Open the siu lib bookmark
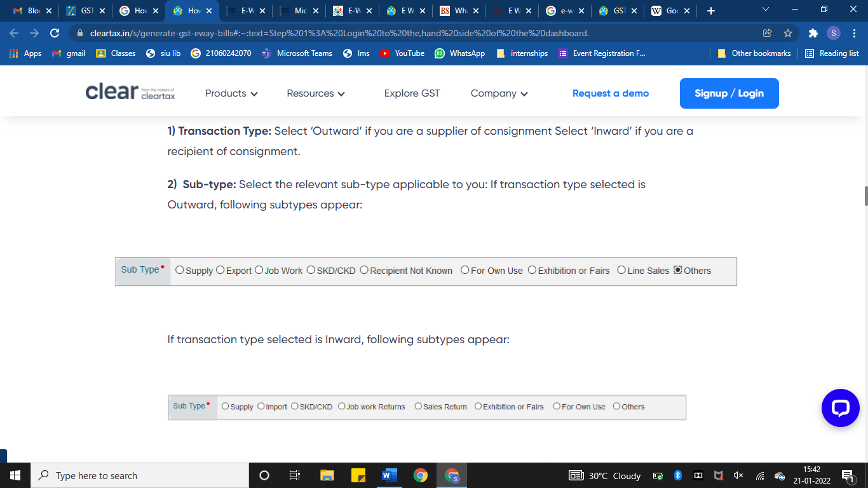The image size is (868, 488). (163, 53)
